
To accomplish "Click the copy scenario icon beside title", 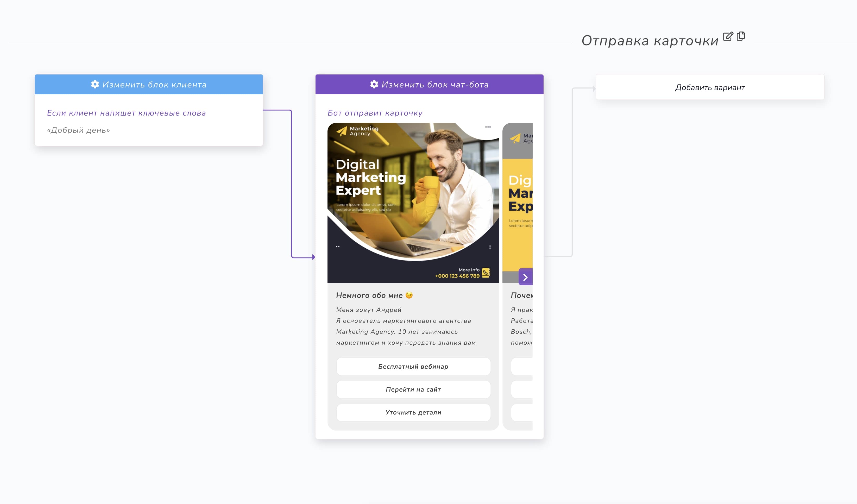I will click(x=741, y=36).
